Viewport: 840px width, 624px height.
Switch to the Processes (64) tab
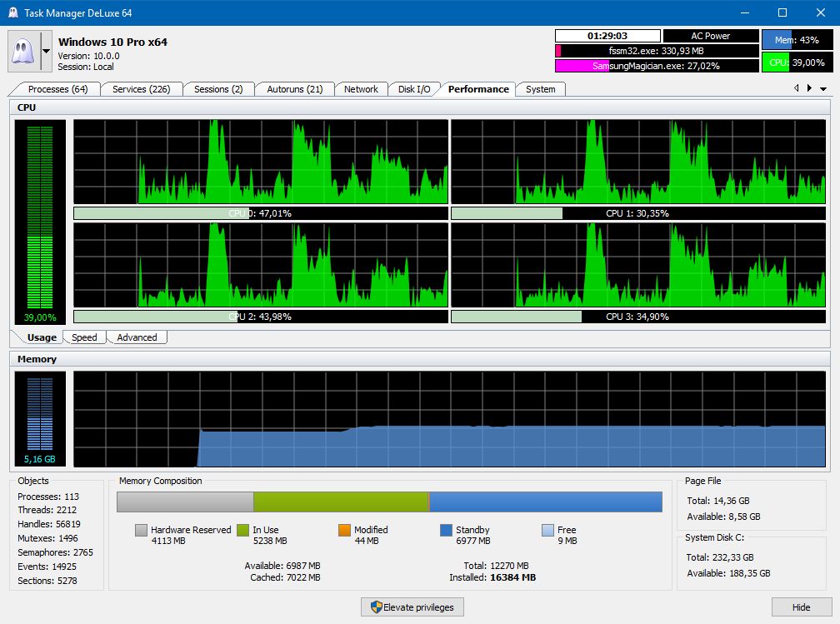(x=57, y=89)
